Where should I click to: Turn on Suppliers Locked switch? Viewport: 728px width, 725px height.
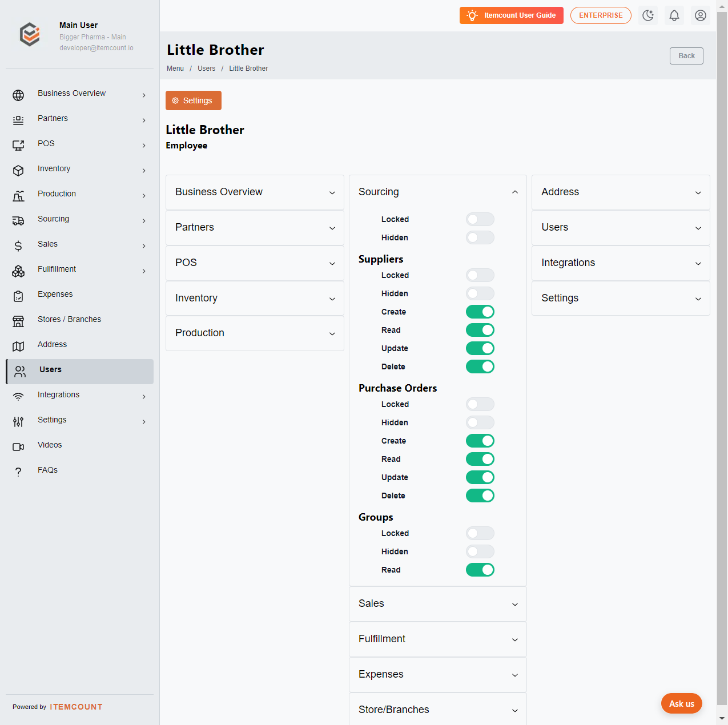pyautogui.click(x=480, y=275)
